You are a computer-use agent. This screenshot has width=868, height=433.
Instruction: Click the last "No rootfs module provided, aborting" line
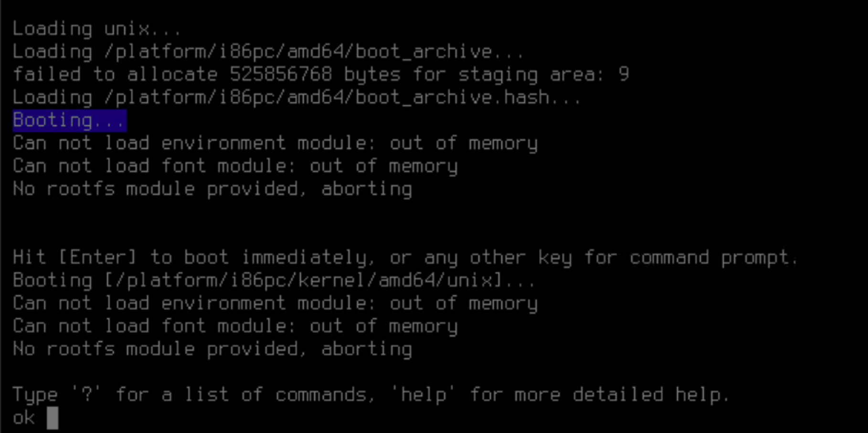click(x=212, y=349)
